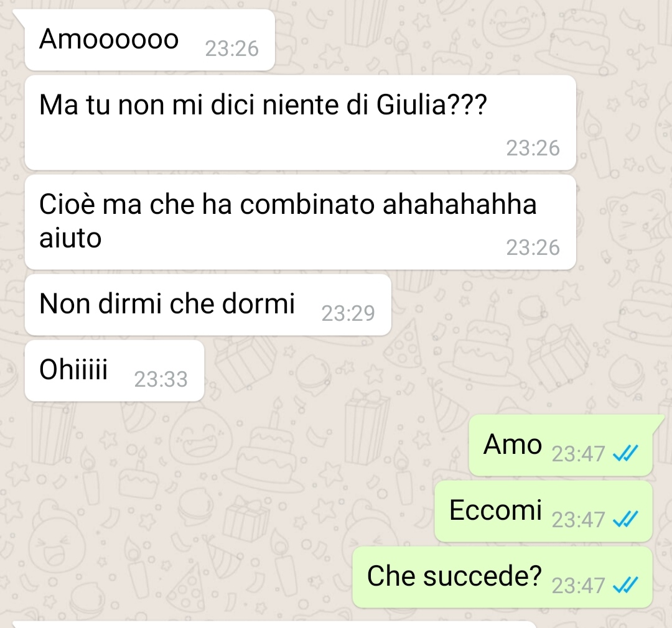The height and width of the screenshot is (628, 672).
Task: Tap the partially visible bubble at bottom
Action: (274, 624)
